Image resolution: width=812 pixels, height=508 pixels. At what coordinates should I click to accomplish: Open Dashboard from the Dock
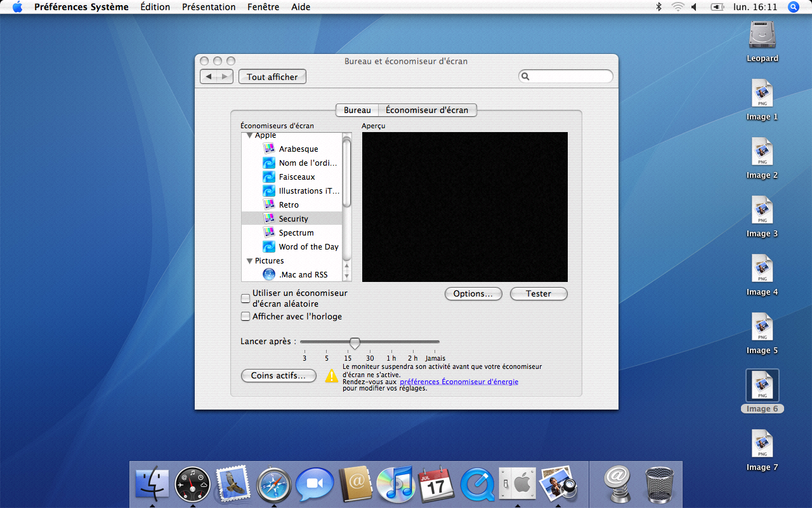(192, 484)
